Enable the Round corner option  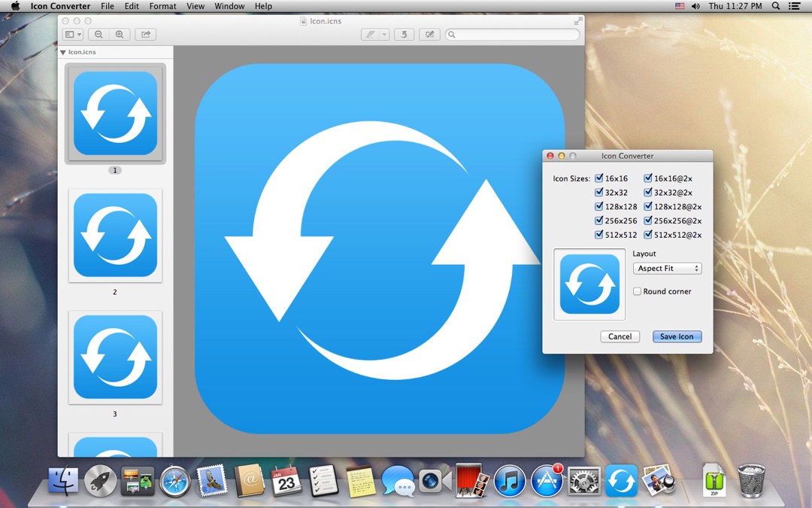(637, 291)
